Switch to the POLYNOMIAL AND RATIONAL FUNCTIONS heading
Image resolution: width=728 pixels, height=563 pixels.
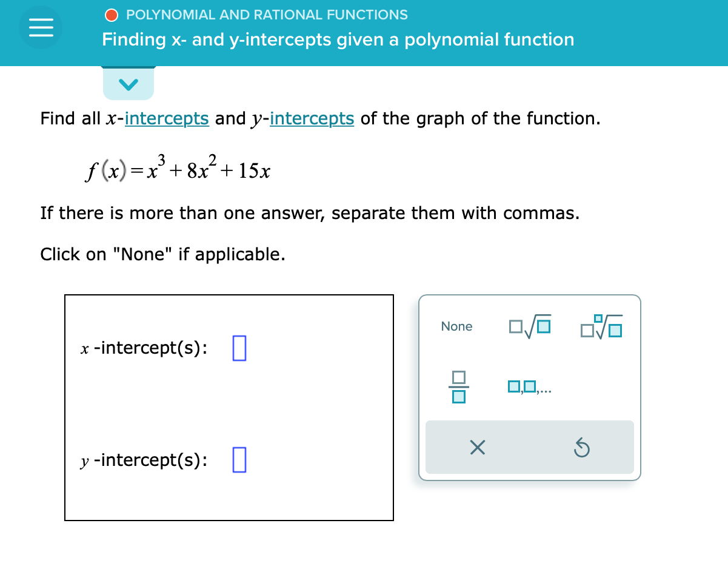tap(267, 15)
